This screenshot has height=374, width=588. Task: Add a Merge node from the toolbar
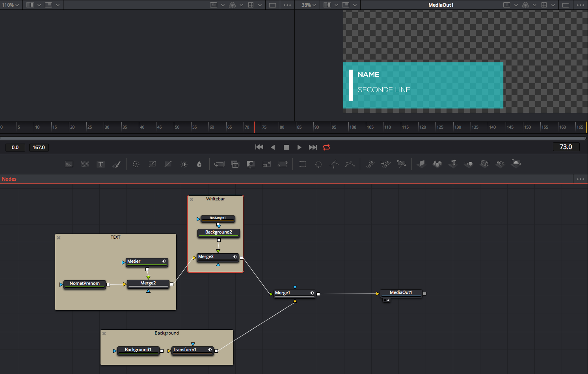[219, 164]
